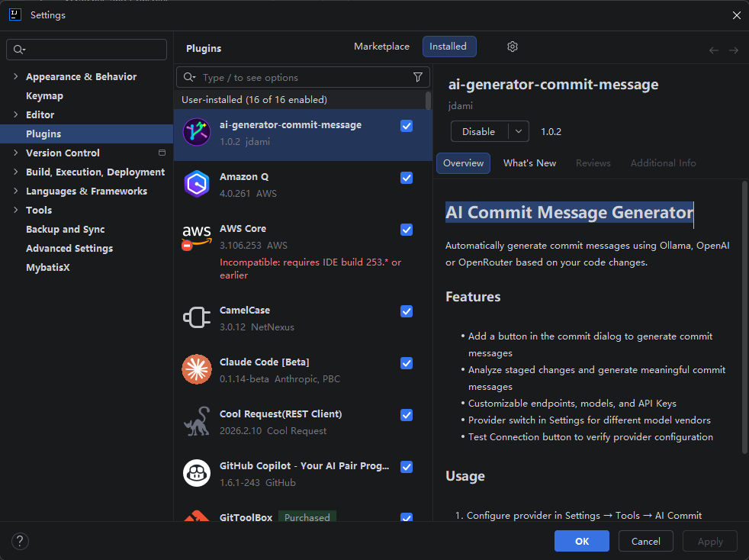Open the help question mark button

(x=20, y=541)
